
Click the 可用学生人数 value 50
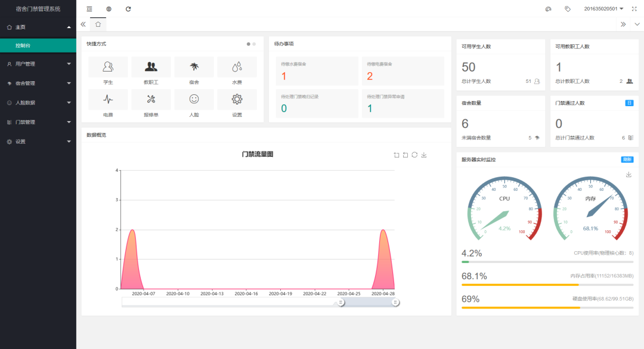click(469, 67)
